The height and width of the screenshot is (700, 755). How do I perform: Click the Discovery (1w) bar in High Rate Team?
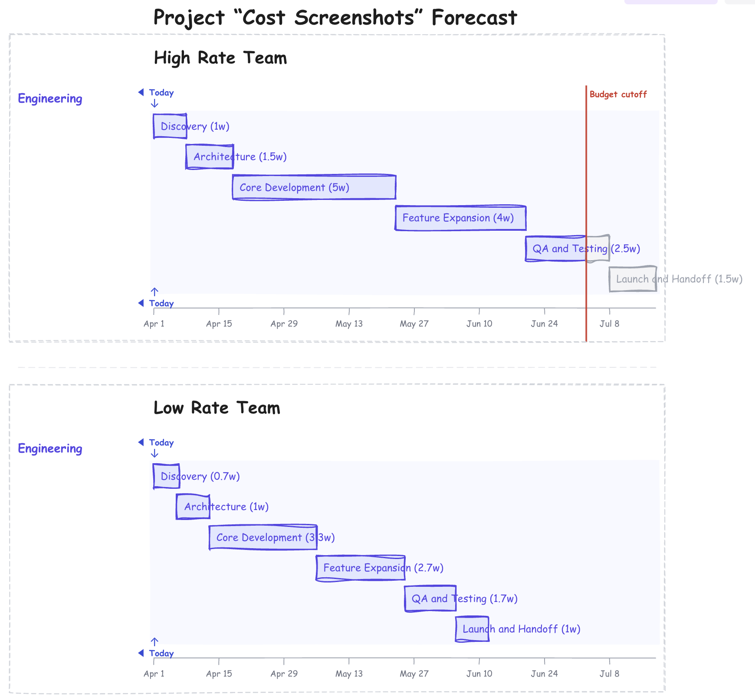pyautogui.click(x=170, y=126)
